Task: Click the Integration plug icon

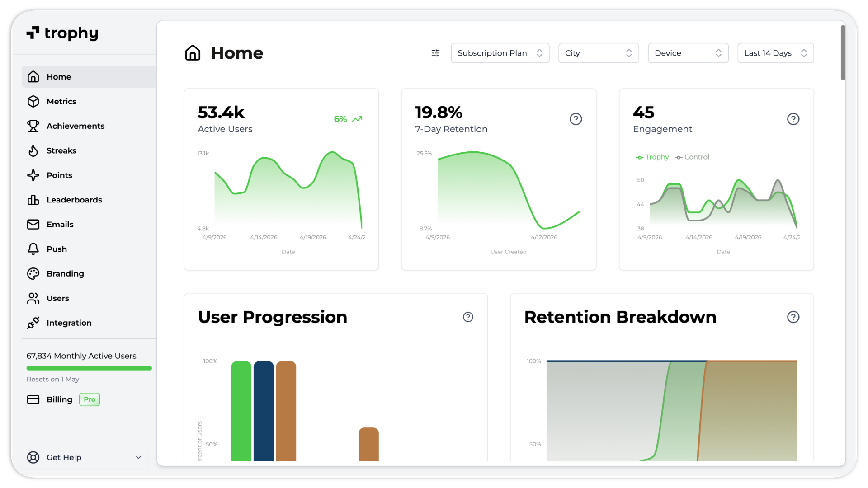Action: pos(33,323)
